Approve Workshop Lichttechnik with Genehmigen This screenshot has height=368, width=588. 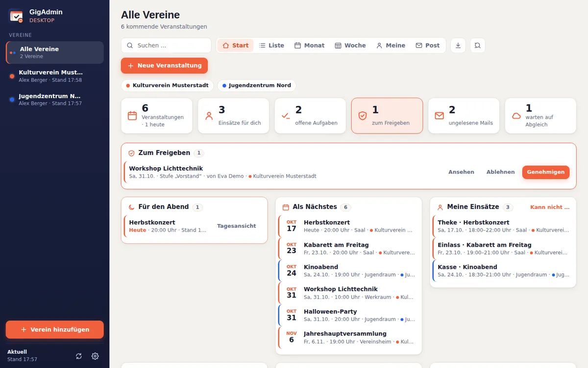pyautogui.click(x=546, y=172)
